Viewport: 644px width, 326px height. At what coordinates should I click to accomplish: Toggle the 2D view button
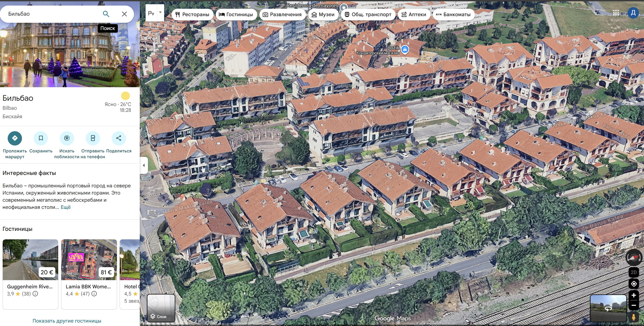(634, 272)
